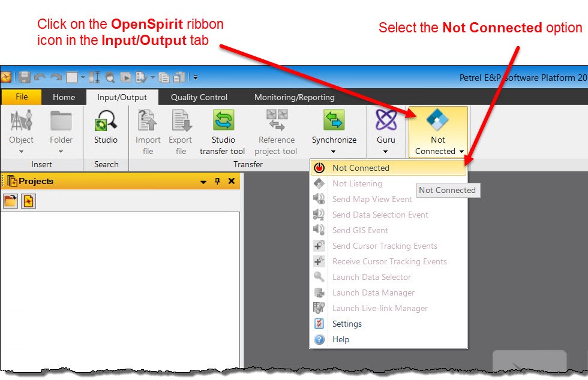The width and height of the screenshot is (588, 380).
Task: Choose Launch Data Manager
Action: [x=389, y=292]
